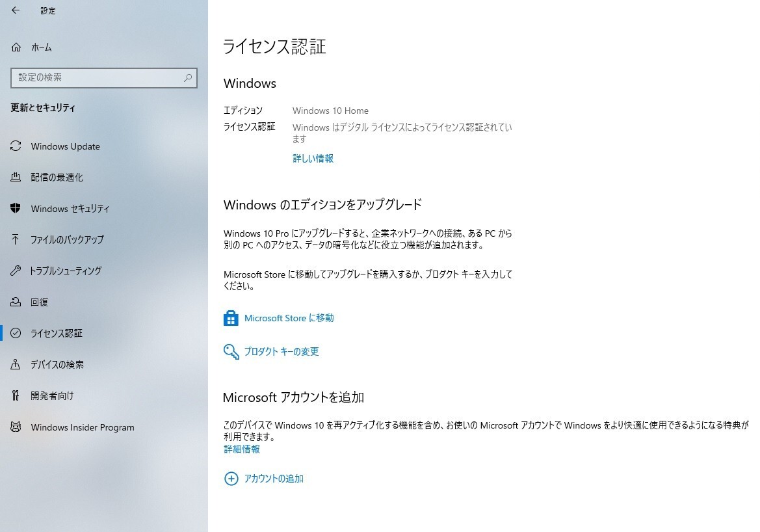Click the プロダクト キーの変更 link
Viewport: 760px width, 532px height.
(x=282, y=352)
